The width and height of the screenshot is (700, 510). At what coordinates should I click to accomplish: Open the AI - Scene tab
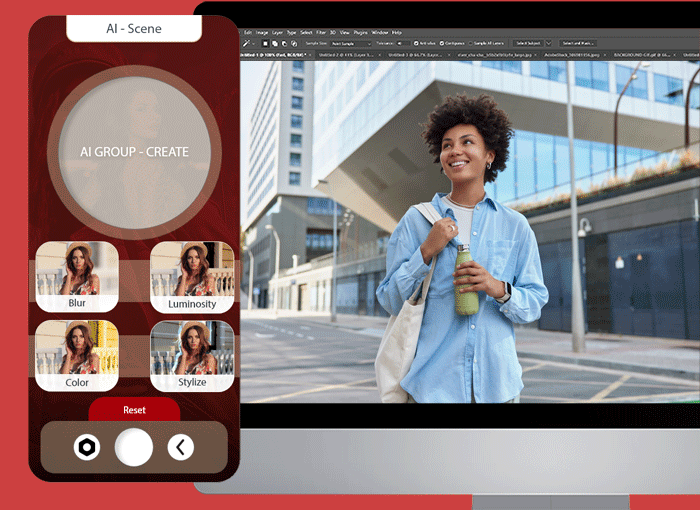click(x=134, y=29)
